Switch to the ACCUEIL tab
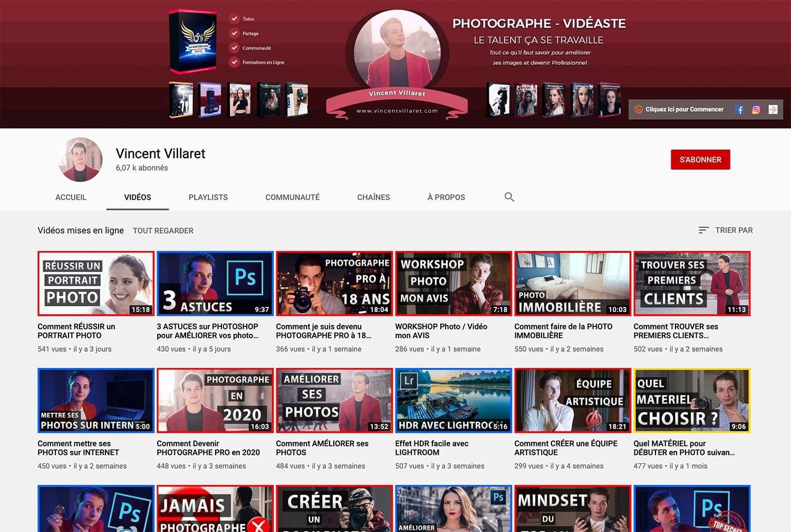 coord(71,197)
